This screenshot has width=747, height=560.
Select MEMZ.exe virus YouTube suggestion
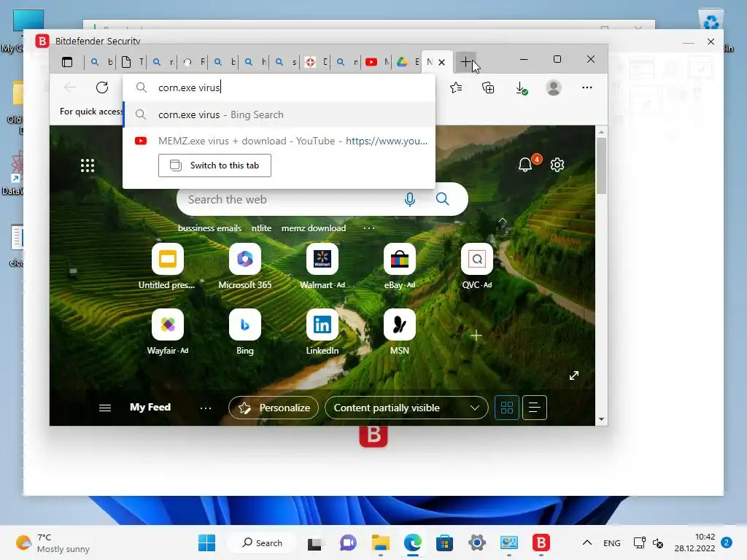(279, 141)
